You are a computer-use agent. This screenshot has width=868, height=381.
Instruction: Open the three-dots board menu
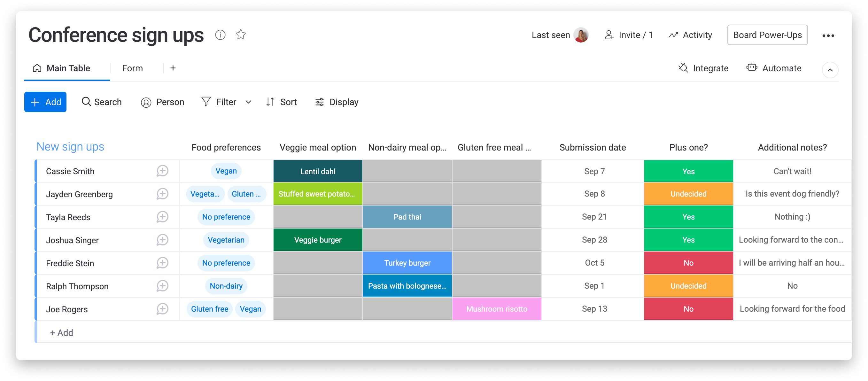coord(828,35)
